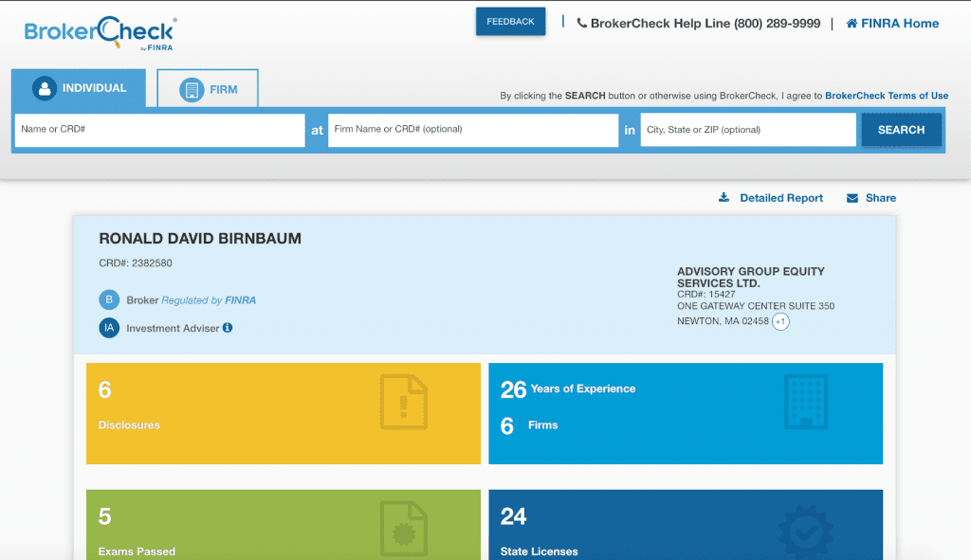Click the RONALD DAVID BIRNBAUM name heading
The height and width of the screenshot is (560, 971).
pyautogui.click(x=200, y=238)
